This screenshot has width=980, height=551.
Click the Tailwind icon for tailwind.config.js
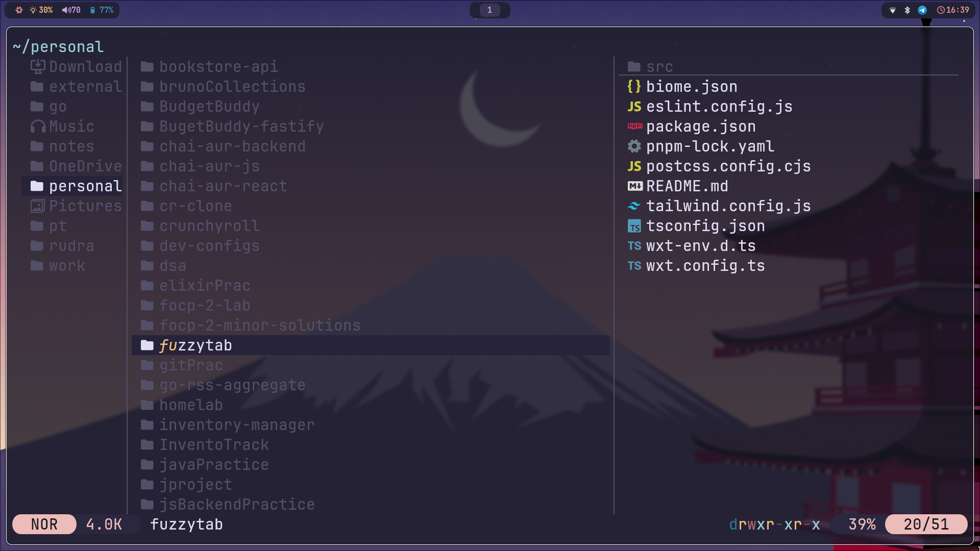point(634,206)
